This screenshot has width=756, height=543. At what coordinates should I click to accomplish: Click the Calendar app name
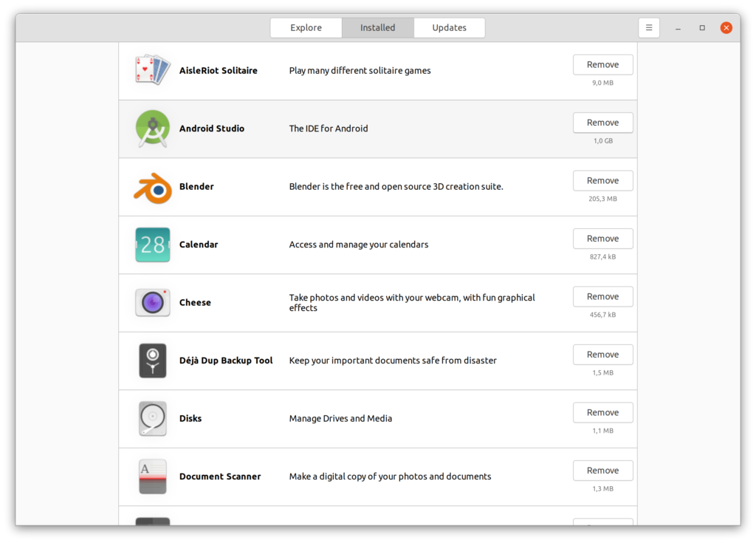199,245
